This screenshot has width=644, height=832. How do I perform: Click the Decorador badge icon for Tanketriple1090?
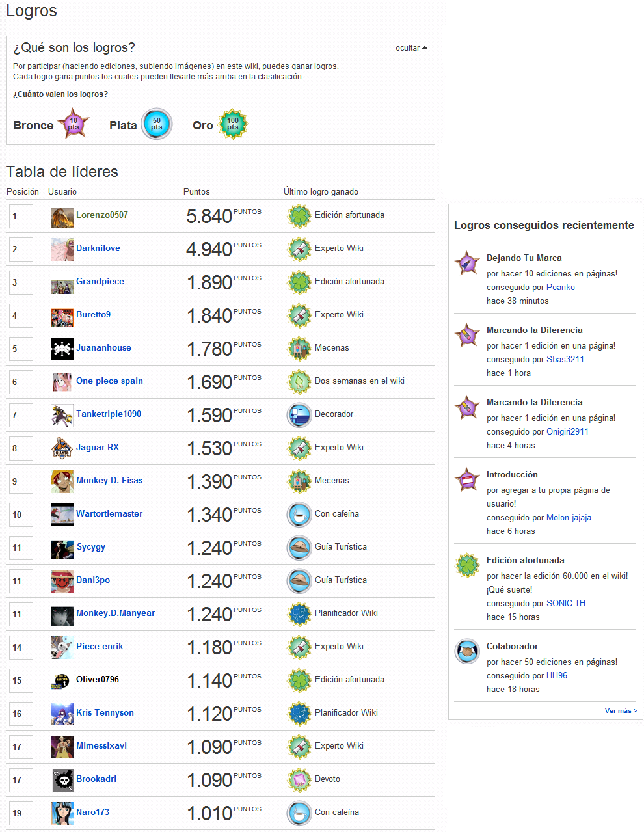[x=299, y=415]
